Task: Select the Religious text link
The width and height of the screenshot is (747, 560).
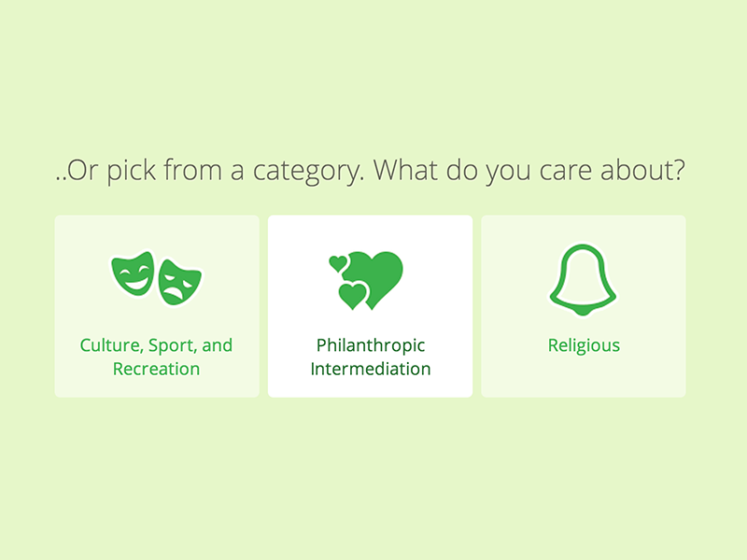Action: 583,345
